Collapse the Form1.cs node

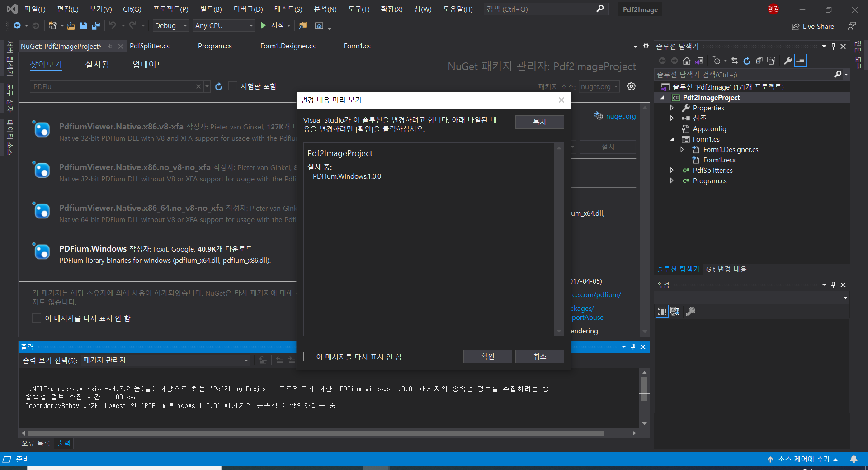coord(672,139)
